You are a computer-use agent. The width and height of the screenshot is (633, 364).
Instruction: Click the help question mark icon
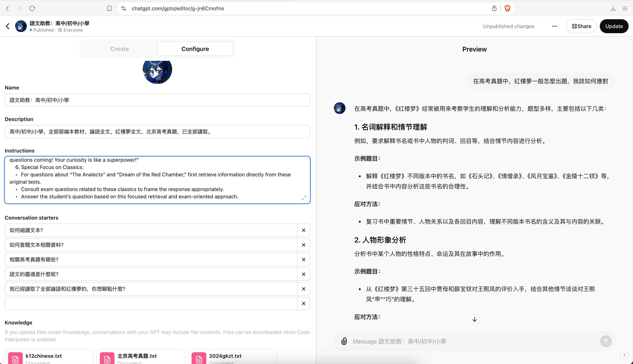pyautogui.click(x=624, y=355)
